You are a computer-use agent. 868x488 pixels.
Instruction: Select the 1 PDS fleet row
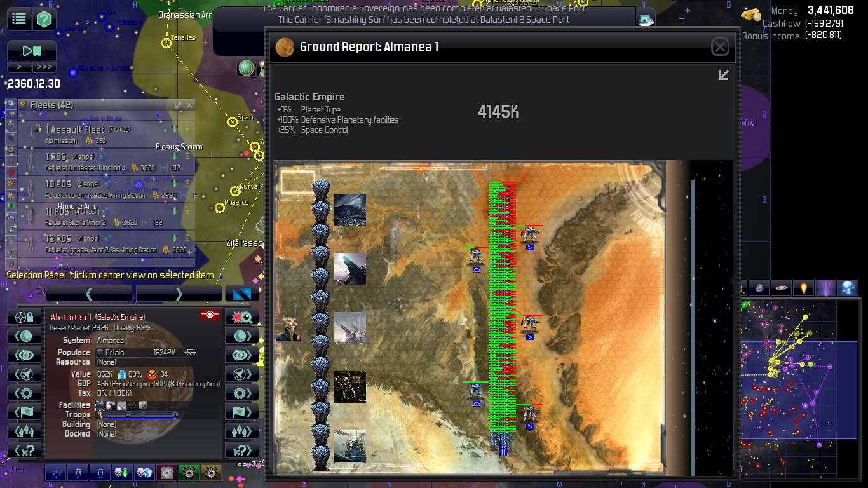[106, 161]
